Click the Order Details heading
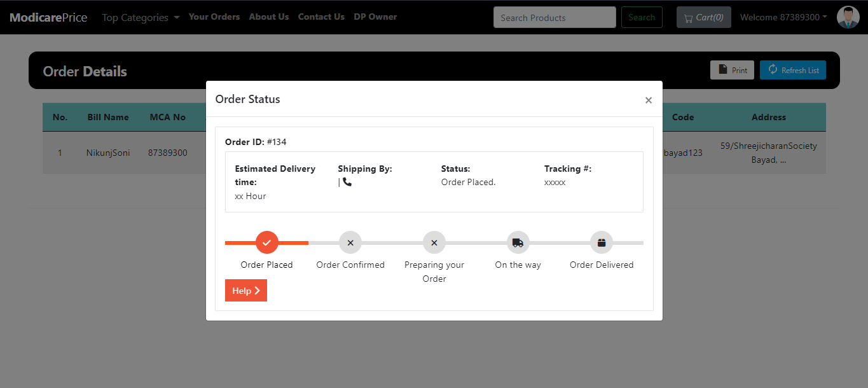Viewport: 868px width, 388px height. point(85,71)
